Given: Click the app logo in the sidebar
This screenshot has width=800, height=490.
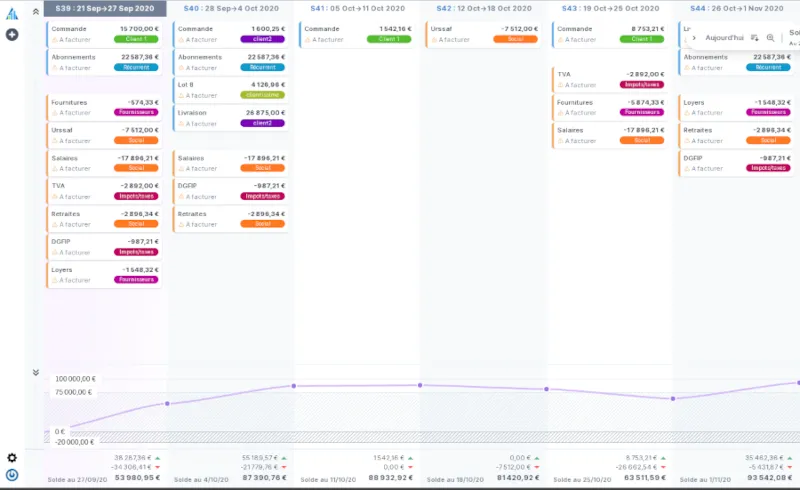Looking at the screenshot, I should (12, 13).
